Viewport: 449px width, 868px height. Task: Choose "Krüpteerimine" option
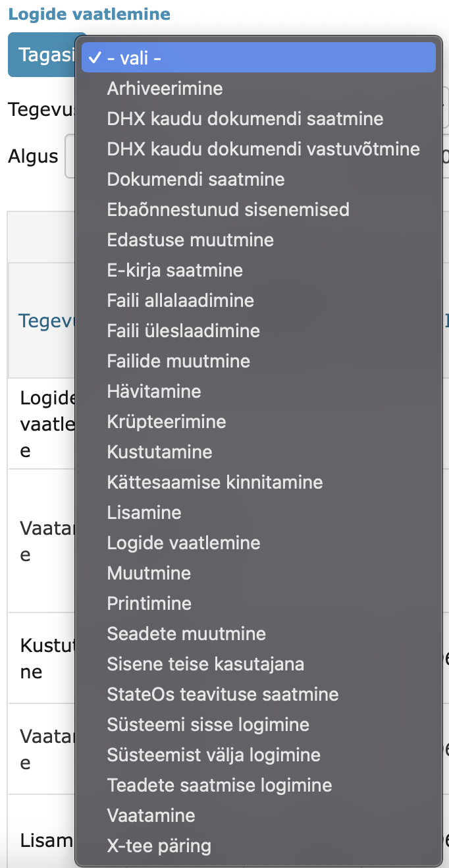pyautogui.click(x=167, y=421)
